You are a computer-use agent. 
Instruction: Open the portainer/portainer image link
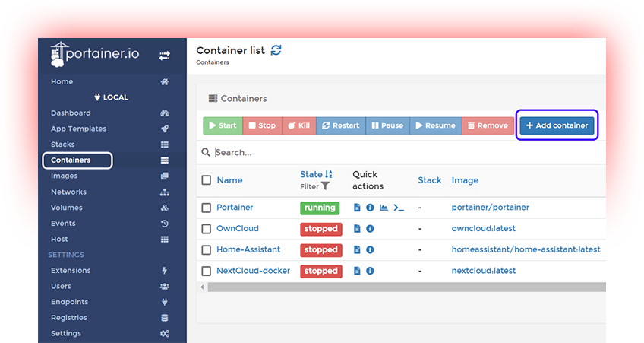[x=491, y=208]
